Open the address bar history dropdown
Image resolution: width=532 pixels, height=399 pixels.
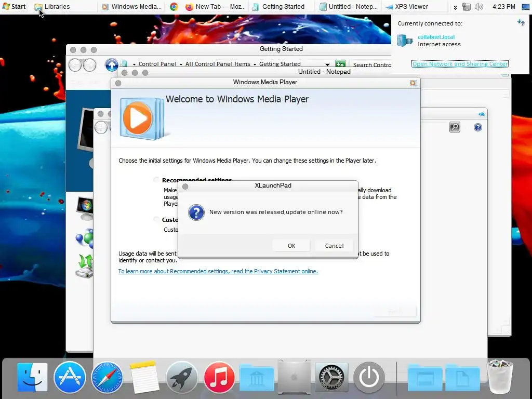(327, 64)
